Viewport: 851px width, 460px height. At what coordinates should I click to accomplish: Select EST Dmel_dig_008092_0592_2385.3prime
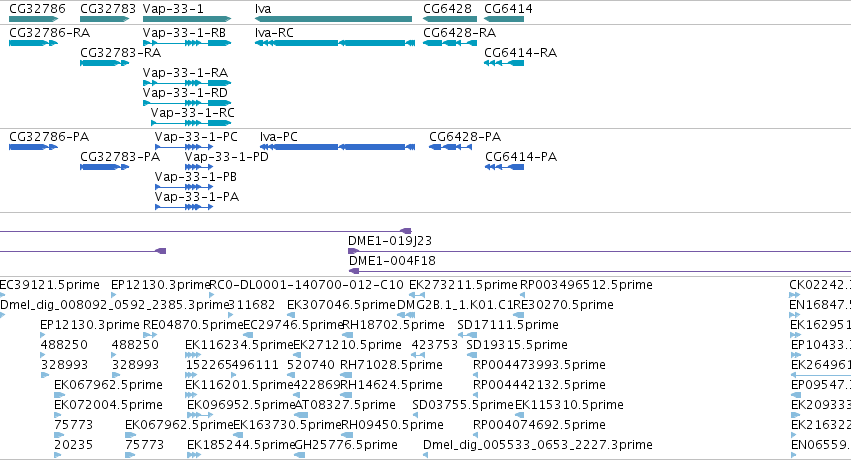click(x=2, y=315)
